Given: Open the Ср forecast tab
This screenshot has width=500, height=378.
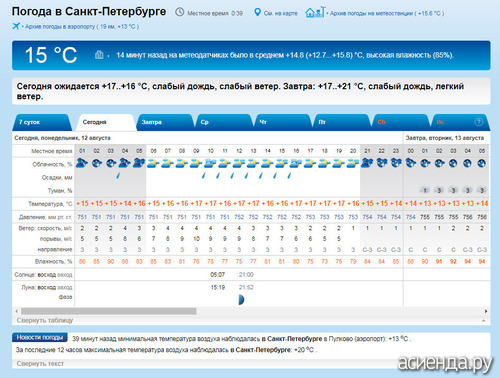Looking at the screenshot, I should [x=224, y=122].
